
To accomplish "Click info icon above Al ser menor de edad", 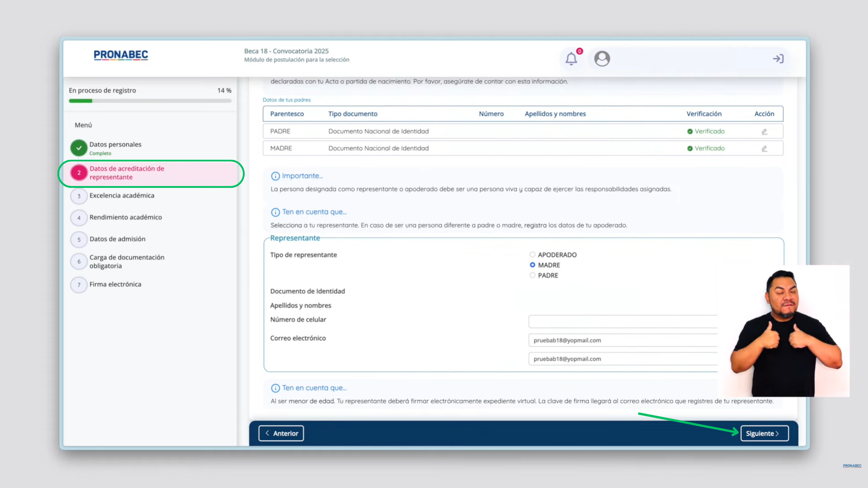I will tap(275, 388).
